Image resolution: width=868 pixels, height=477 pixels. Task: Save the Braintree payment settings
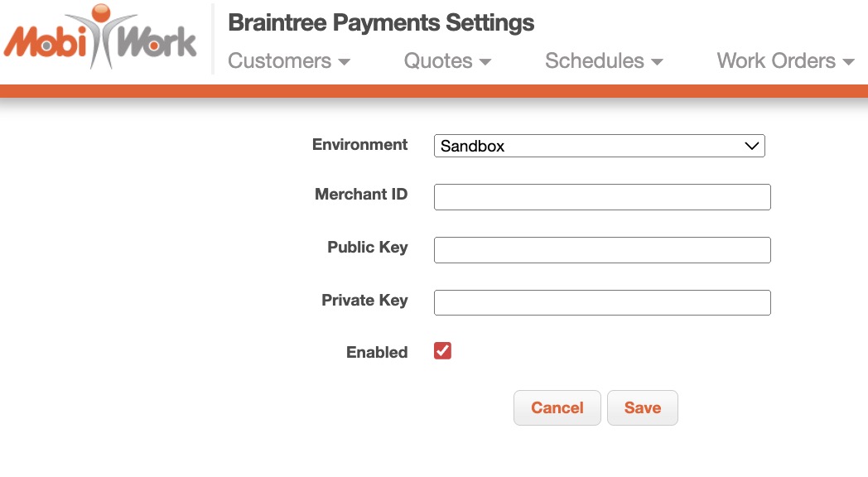click(642, 407)
